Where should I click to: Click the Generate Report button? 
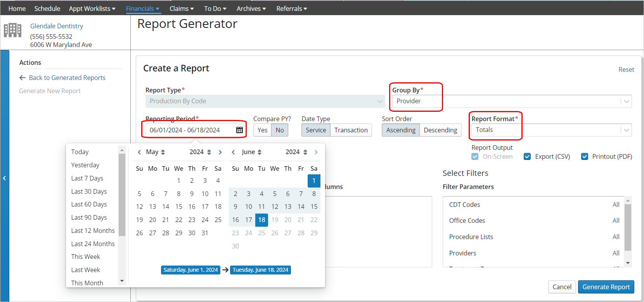click(x=606, y=287)
